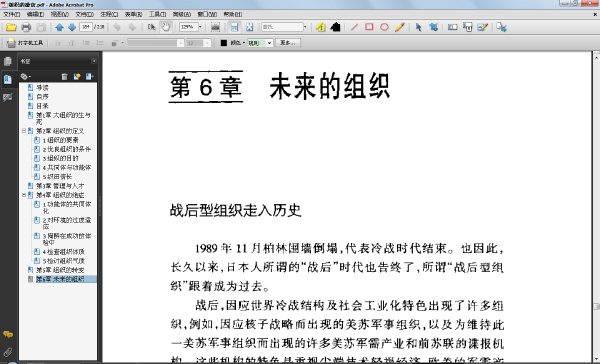Open the zoom percentage dropdown arrow
This screenshot has width=600, height=364.
(x=200, y=27)
